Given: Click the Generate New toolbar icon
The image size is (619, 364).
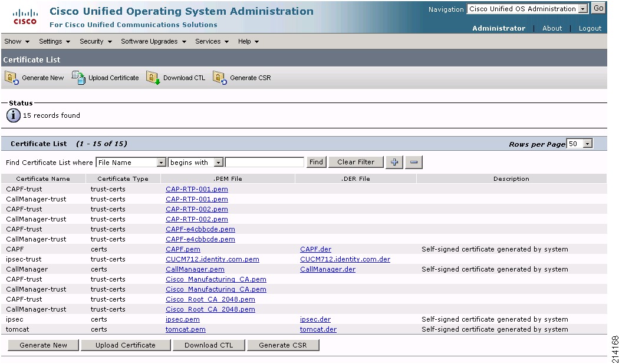Looking at the screenshot, I should point(12,78).
